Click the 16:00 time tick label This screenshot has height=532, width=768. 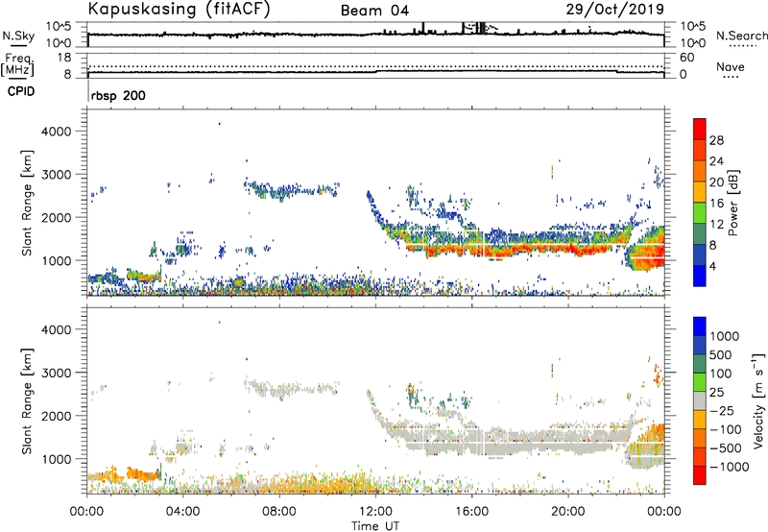(471, 512)
